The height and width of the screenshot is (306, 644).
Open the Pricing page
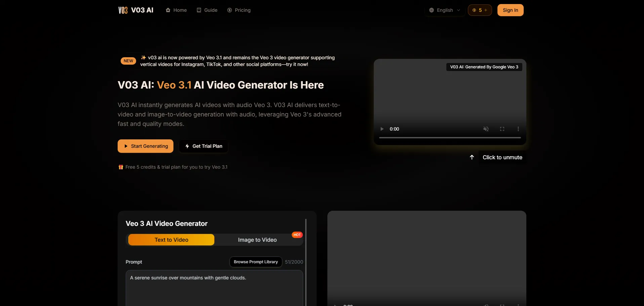click(239, 10)
